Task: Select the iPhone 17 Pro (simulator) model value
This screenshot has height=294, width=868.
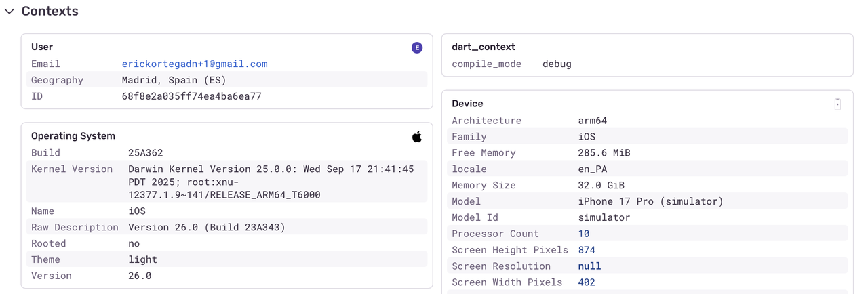Action: [650, 201]
